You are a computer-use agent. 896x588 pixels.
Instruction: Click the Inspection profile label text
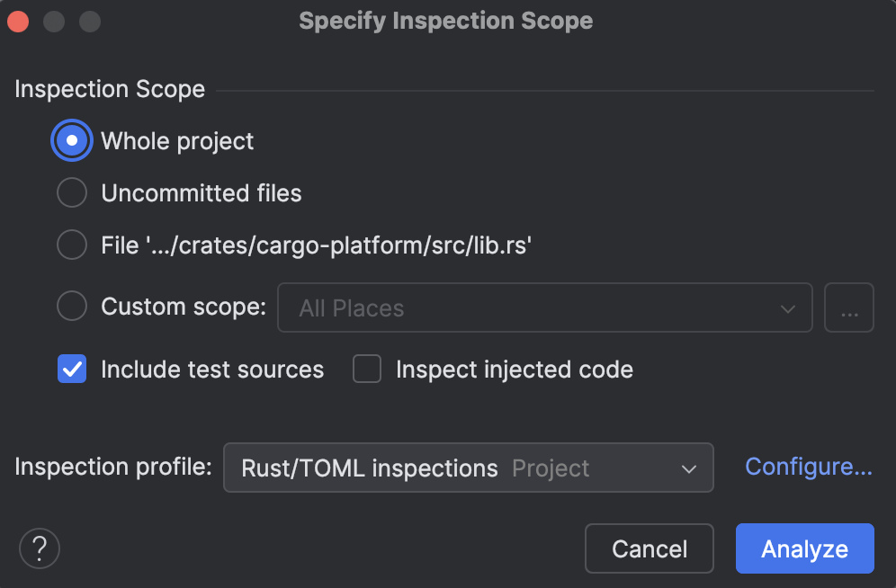pyautogui.click(x=113, y=468)
